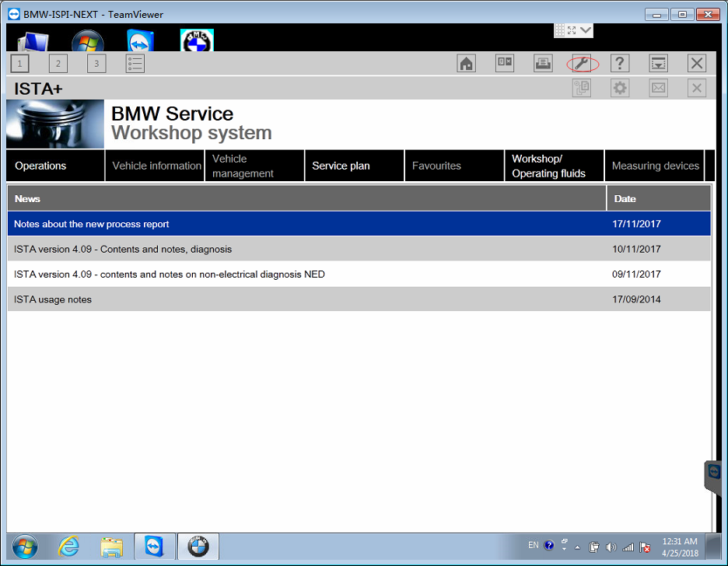Open the network signal tray icon

(x=628, y=547)
